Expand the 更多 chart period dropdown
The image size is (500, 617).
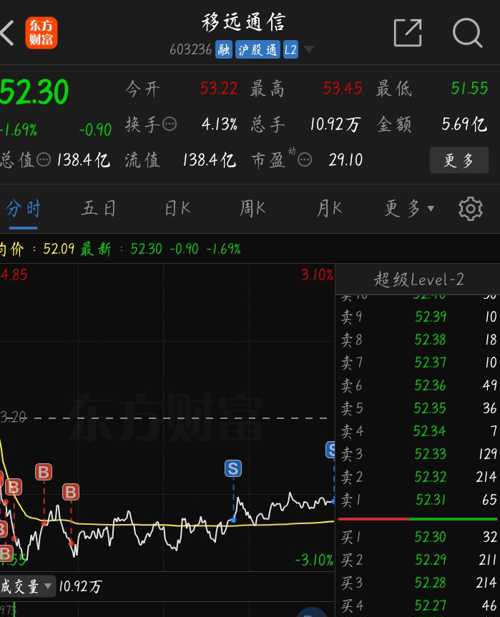coord(410,208)
